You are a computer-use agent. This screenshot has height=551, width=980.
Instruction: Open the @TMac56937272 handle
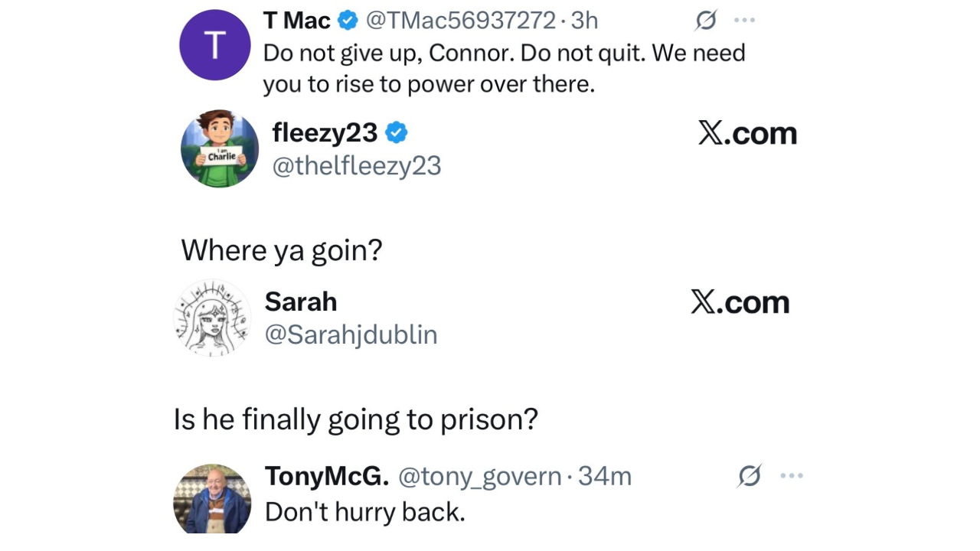461,21
